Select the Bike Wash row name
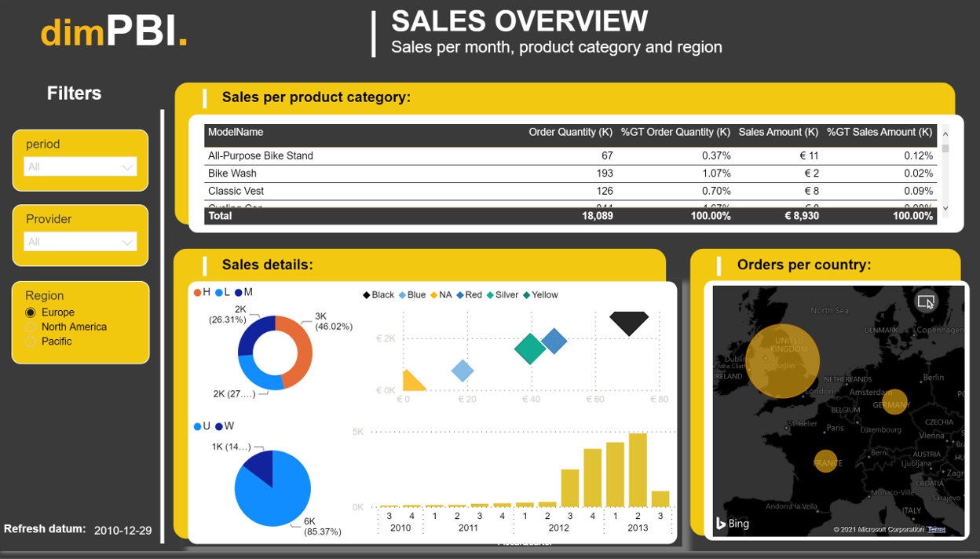980x559 pixels. click(232, 174)
